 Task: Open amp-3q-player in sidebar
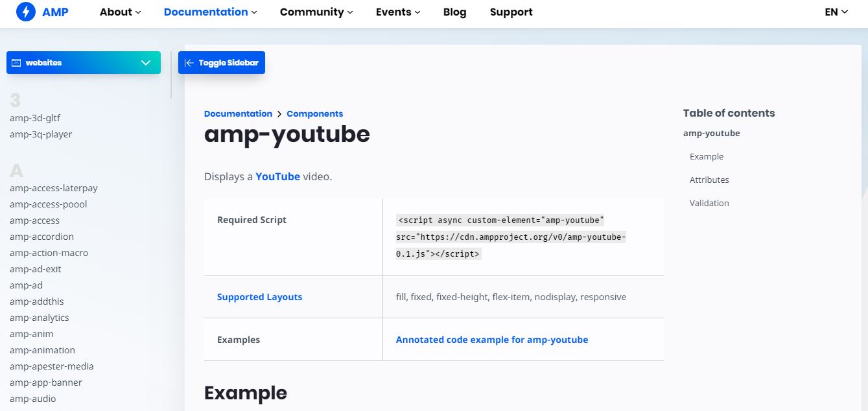pos(41,134)
